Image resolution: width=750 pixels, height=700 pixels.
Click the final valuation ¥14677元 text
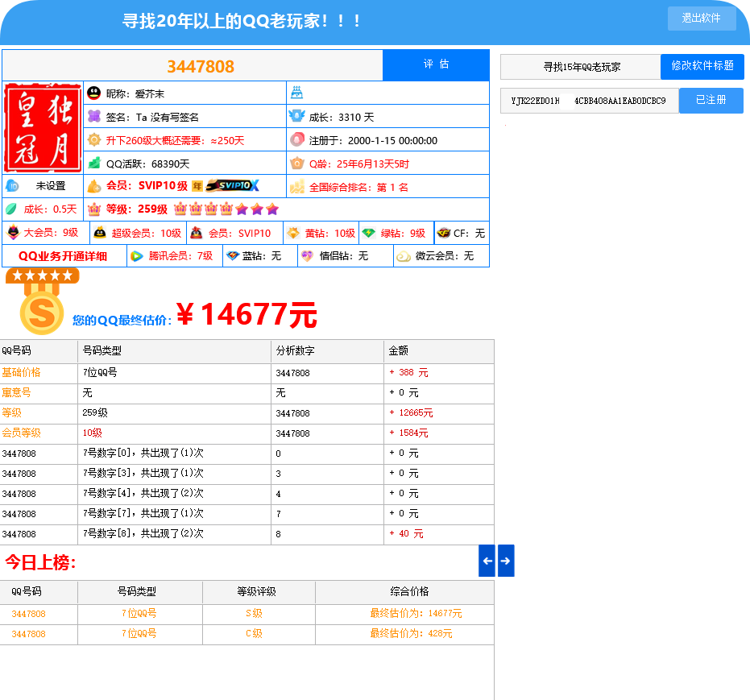point(247,315)
